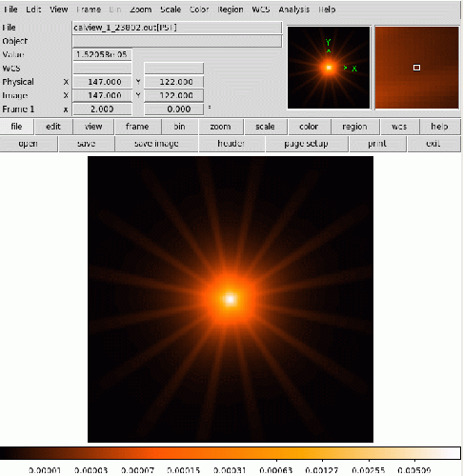
Task: Click the page setup button
Action: click(x=306, y=144)
